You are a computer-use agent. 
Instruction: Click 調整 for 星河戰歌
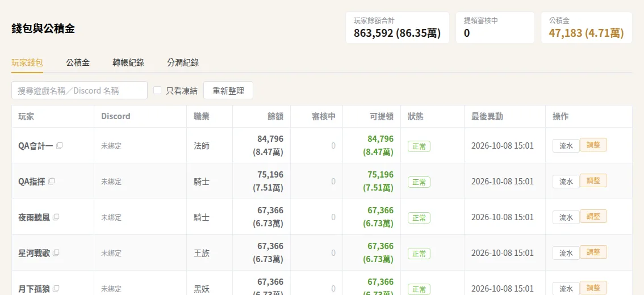pos(593,252)
